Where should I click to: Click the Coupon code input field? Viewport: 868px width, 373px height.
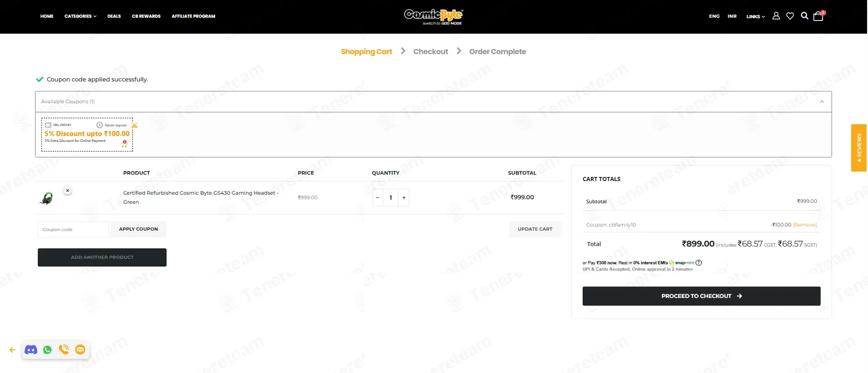click(73, 229)
